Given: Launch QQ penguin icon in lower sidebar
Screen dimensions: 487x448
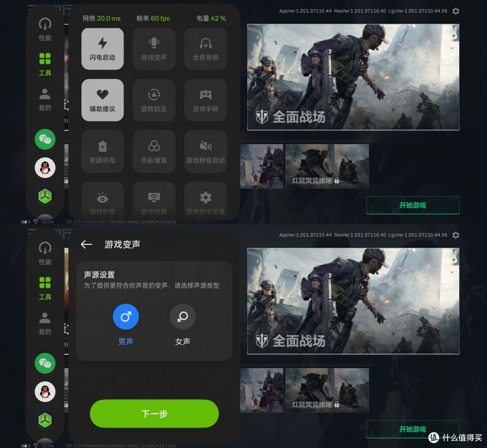Looking at the screenshot, I should pyautogui.click(x=45, y=392).
